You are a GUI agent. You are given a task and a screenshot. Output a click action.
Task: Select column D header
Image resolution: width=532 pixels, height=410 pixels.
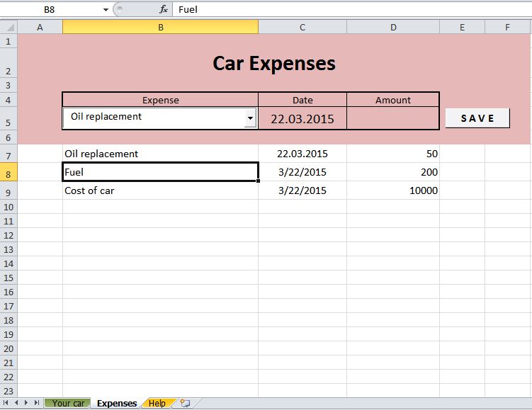click(x=392, y=28)
